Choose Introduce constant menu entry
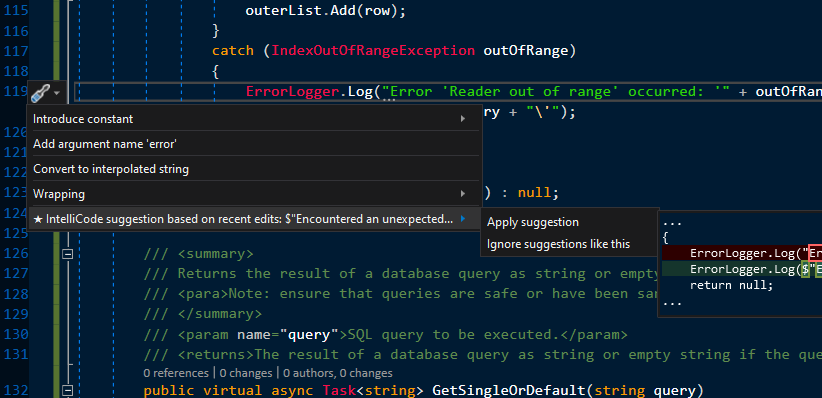The height and width of the screenshot is (398, 822). [x=253, y=119]
